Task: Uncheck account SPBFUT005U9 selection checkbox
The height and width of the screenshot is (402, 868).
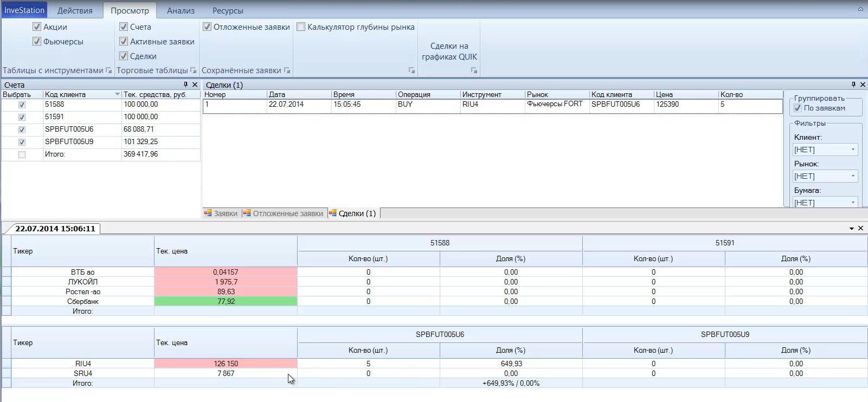Action: (22, 142)
